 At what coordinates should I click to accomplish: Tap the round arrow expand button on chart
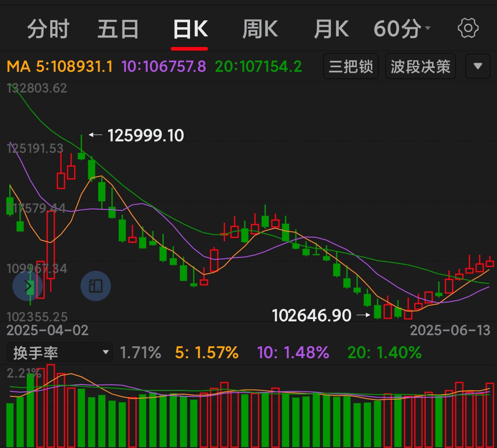pyautogui.click(x=28, y=286)
